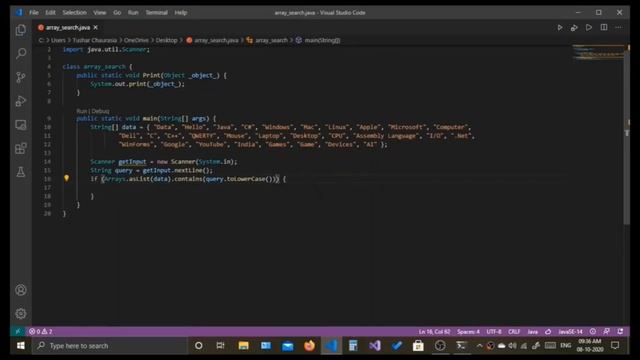Click the Run code lens above main
The height and width of the screenshot is (360, 640).
click(x=82, y=111)
